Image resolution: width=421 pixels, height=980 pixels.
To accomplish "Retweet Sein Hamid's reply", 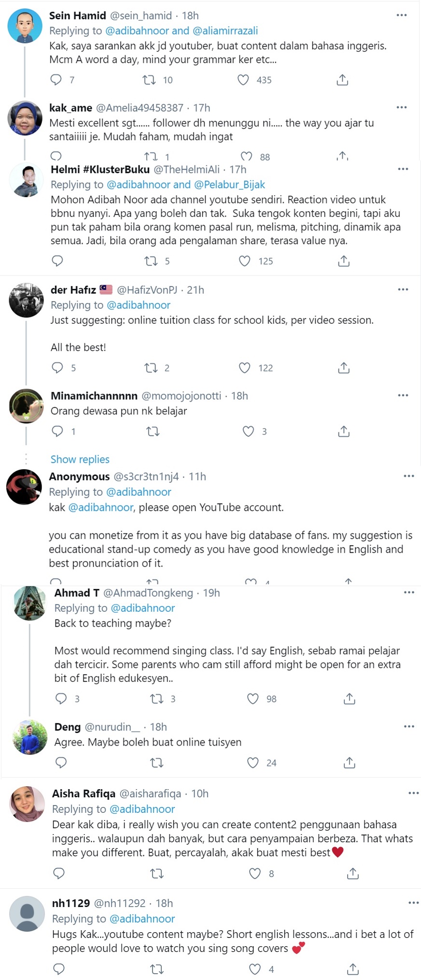I will pos(149,80).
